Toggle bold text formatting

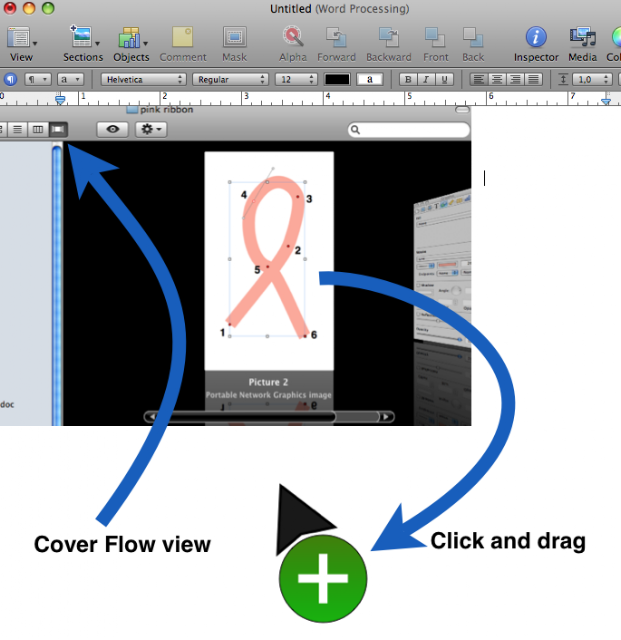pos(407,79)
